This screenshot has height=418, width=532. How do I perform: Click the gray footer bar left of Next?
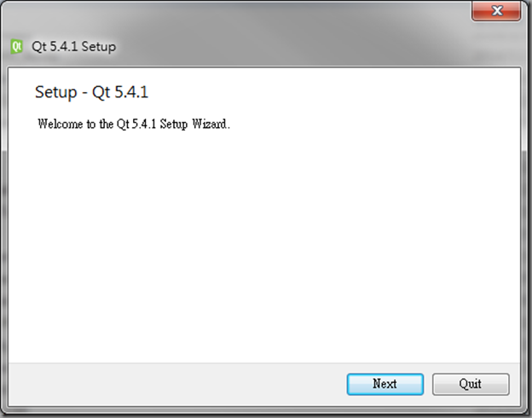coord(176,384)
